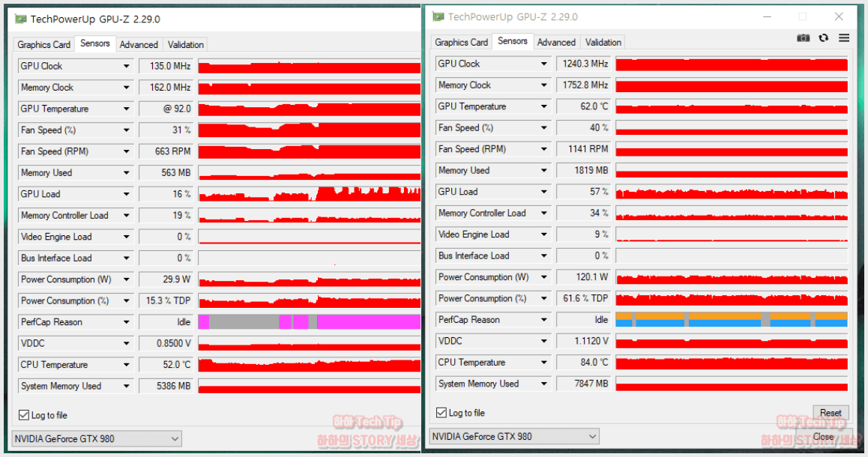Image resolution: width=868 pixels, height=457 pixels.
Task: Toggle Log to file checkbox in right window
Action: (441, 413)
